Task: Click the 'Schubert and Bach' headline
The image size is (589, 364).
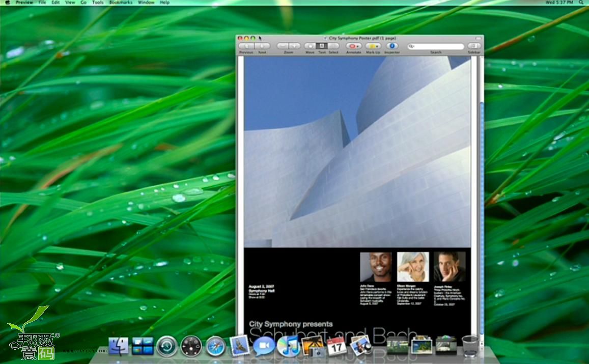Action: pos(333,335)
